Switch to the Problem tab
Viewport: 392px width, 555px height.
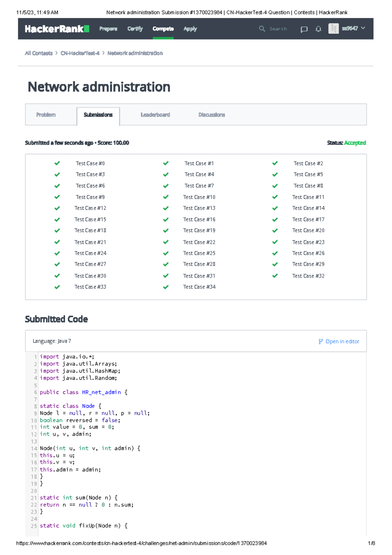pyautogui.click(x=46, y=115)
